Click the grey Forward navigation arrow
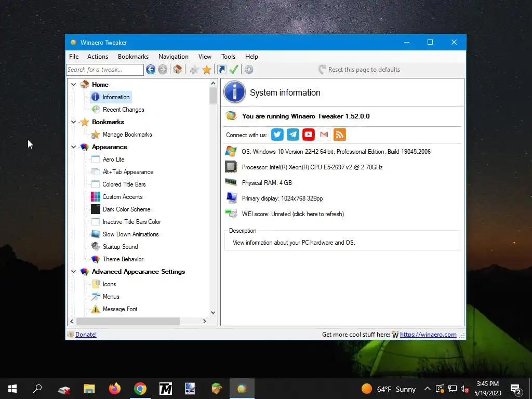The height and width of the screenshot is (399, 532). (x=163, y=70)
